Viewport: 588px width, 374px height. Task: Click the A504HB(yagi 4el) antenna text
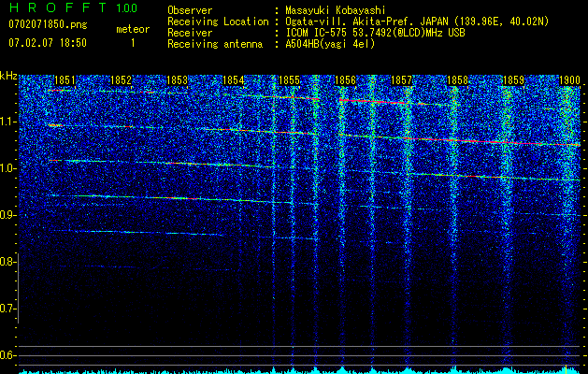(330, 44)
